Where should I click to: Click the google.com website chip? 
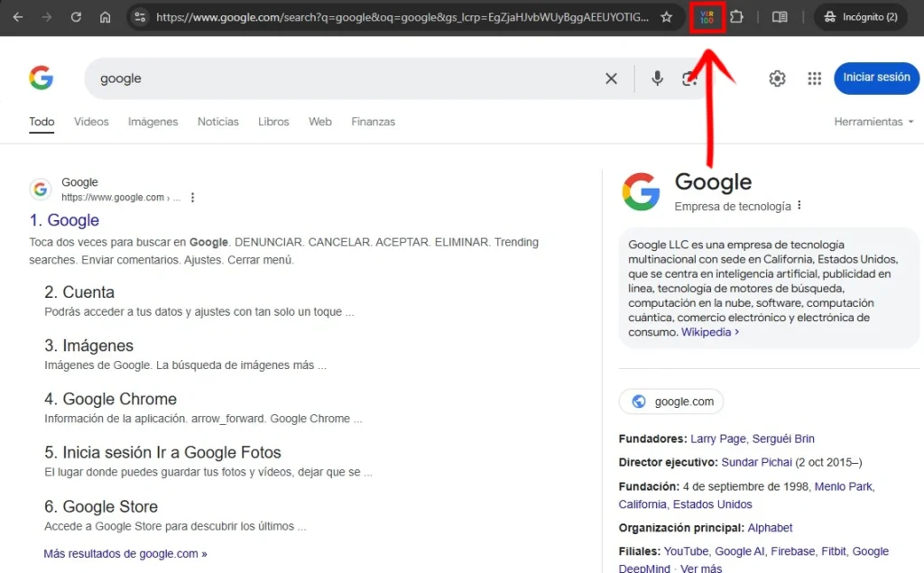(x=671, y=402)
